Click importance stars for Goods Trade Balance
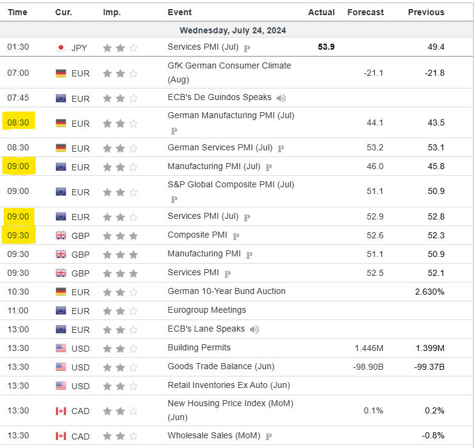 [120, 367]
